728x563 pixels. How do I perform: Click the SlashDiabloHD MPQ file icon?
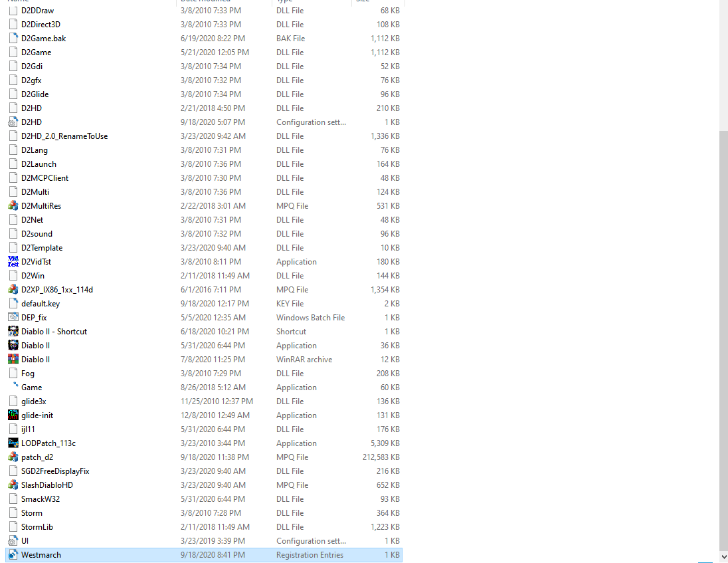tap(13, 485)
